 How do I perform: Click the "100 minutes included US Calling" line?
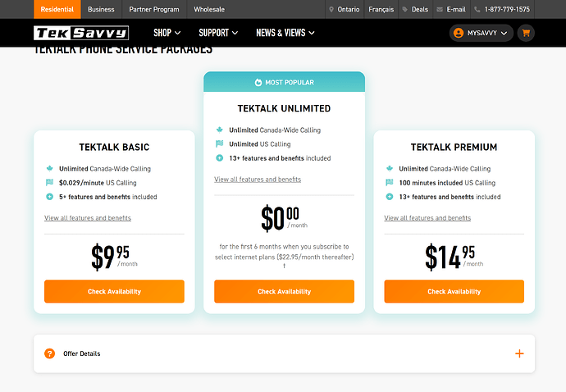(447, 183)
